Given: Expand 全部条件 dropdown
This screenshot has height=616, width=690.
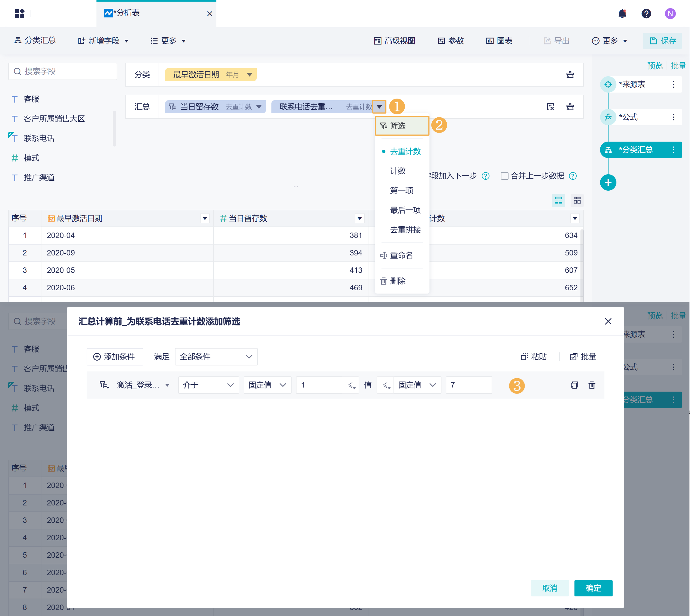Looking at the screenshot, I should tap(216, 356).
